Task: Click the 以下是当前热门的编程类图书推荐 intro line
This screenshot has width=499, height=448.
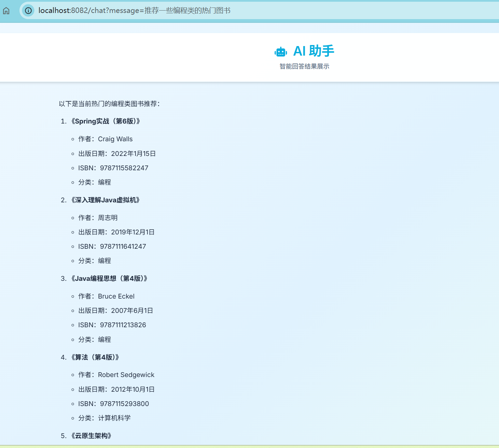Action: (109, 104)
